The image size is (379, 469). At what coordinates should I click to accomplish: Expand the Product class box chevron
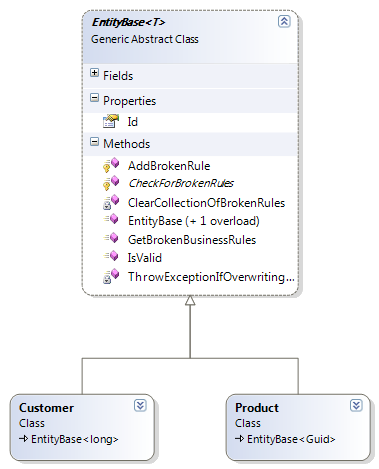click(356, 405)
